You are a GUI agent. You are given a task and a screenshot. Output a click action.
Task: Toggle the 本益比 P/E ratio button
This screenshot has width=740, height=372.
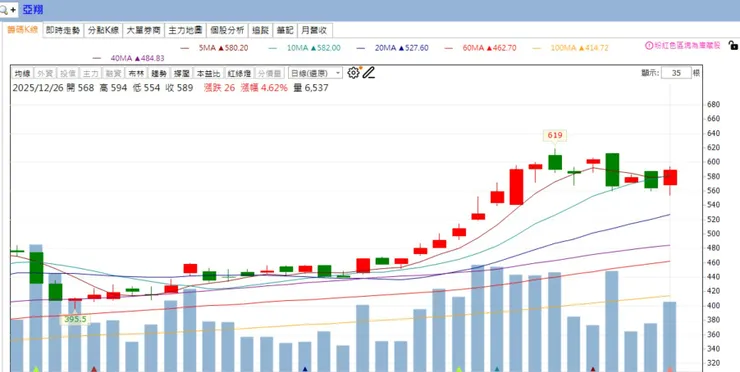209,73
